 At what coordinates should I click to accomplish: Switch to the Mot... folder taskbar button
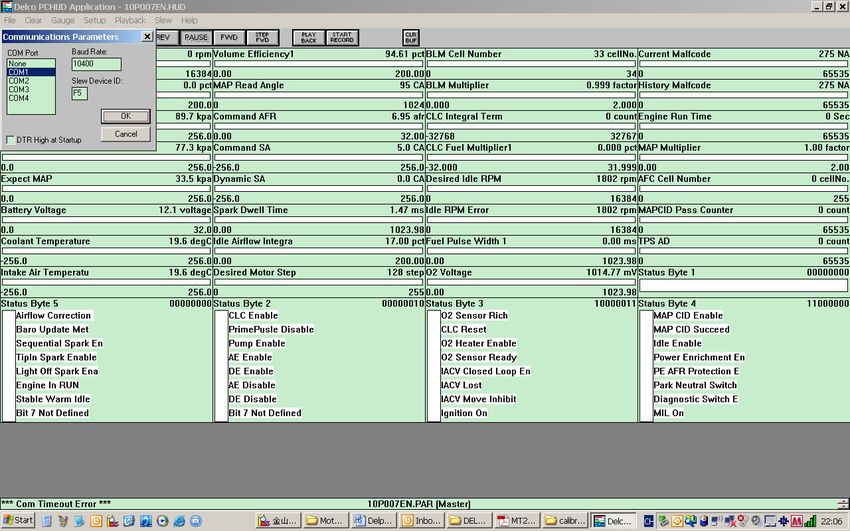[326, 521]
